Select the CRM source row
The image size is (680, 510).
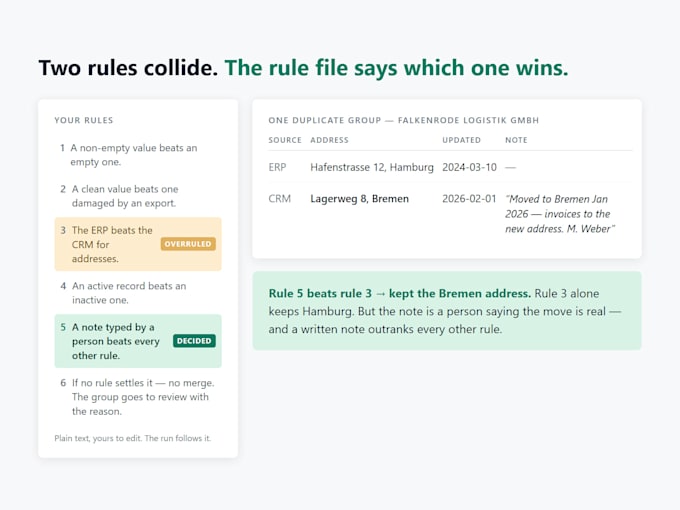click(450, 213)
